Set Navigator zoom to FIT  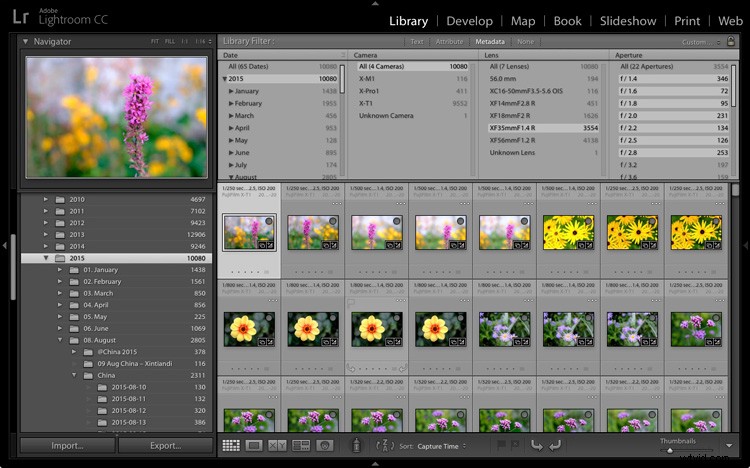(x=155, y=42)
